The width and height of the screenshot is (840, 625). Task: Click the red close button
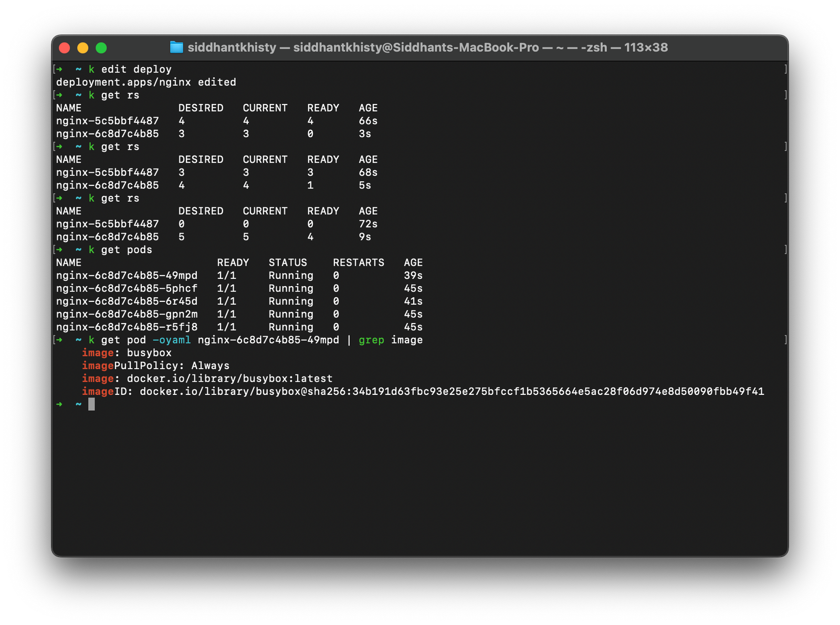coord(64,47)
